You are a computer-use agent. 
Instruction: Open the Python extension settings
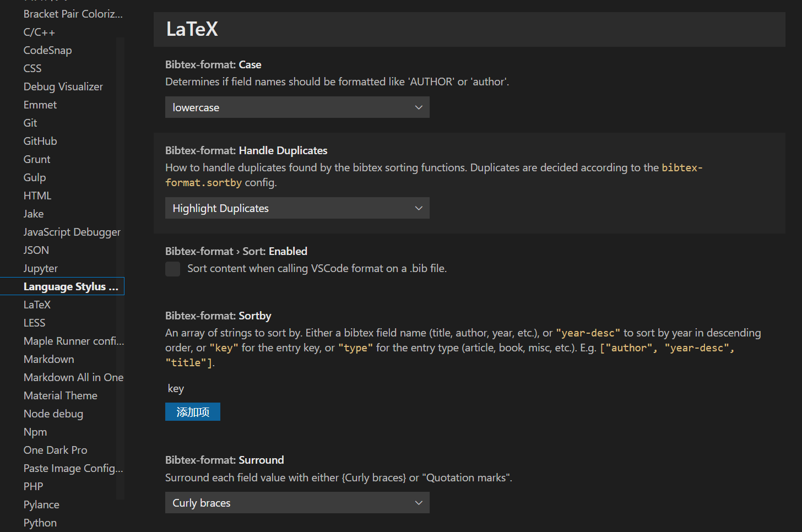(40, 523)
